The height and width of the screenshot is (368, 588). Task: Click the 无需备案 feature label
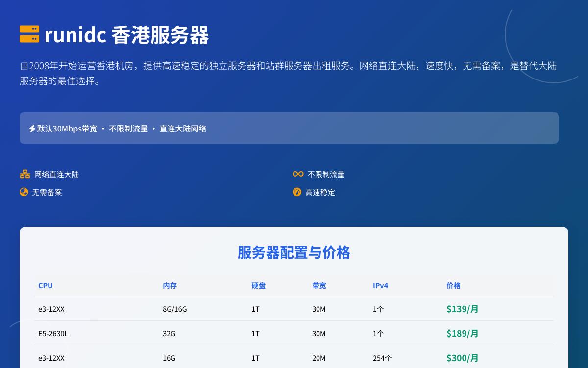click(47, 192)
